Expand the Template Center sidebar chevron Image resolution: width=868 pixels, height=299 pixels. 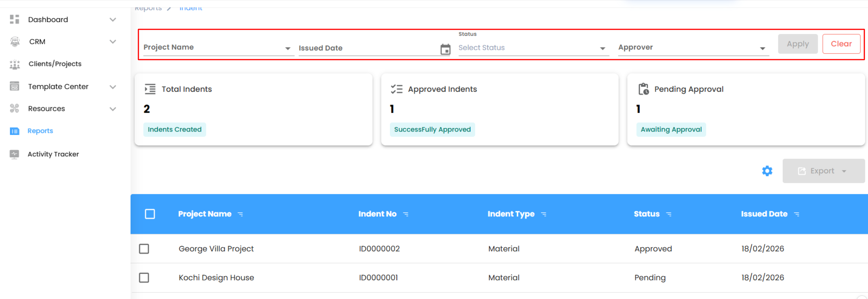[113, 87]
